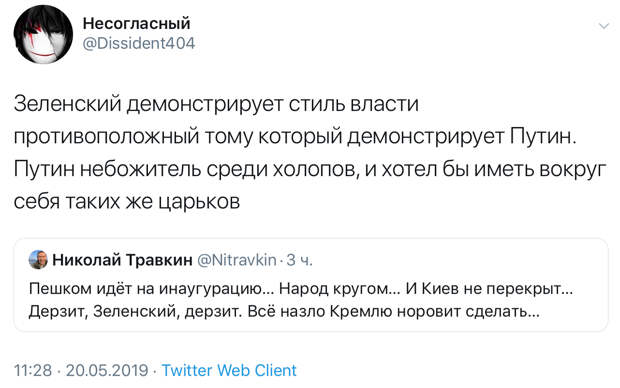Open Николай Травкин's name in quoted tweet
Viewport: 620px width, 388px height.
pos(122,260)
